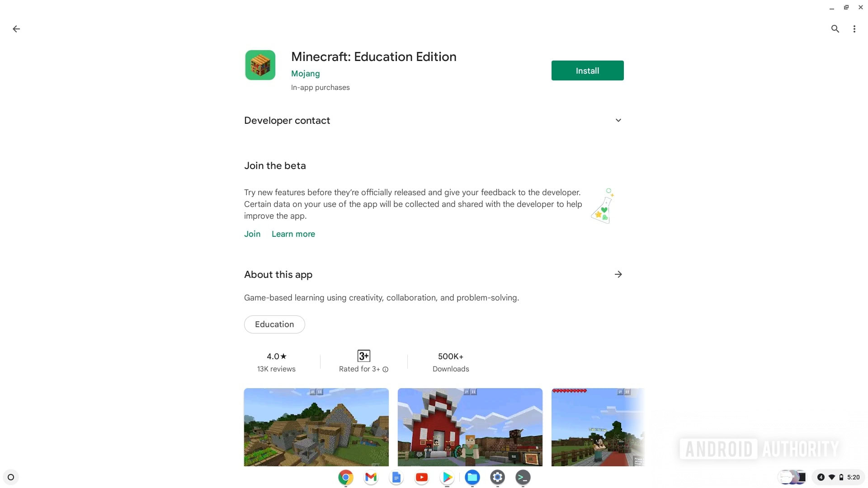Screen dimensions: 868x488
Task: Open Google Drive Files app
Action: tap(473, 477)
